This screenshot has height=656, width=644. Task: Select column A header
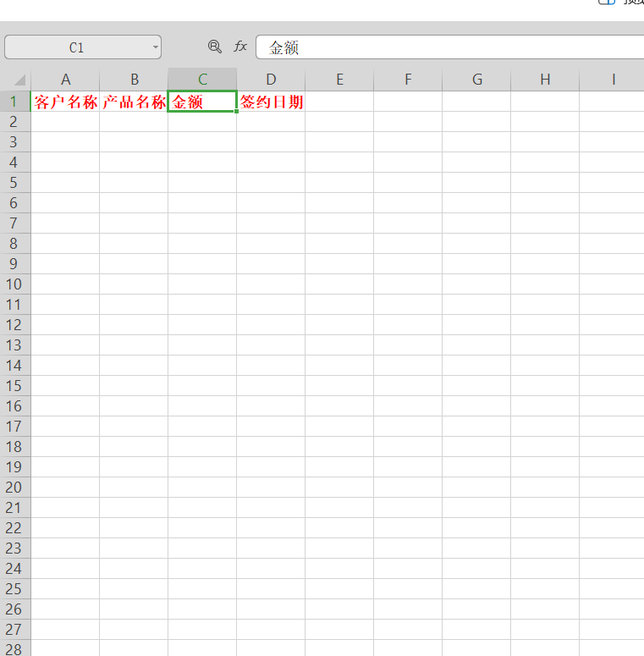click(65, 80)
